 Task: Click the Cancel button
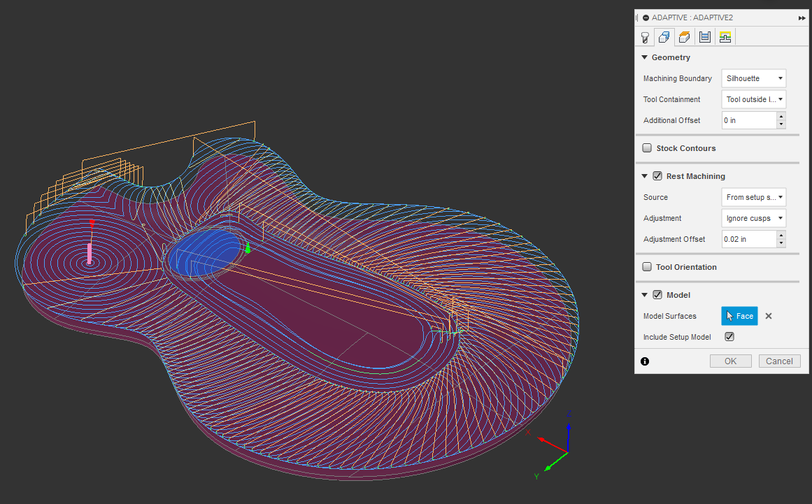point(779,361)
